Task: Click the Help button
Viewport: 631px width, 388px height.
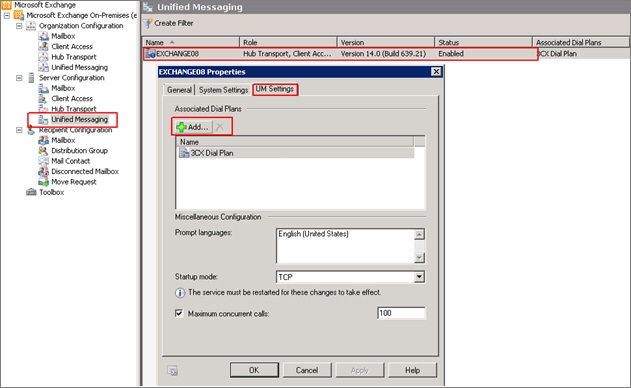Action: (412, 370)
